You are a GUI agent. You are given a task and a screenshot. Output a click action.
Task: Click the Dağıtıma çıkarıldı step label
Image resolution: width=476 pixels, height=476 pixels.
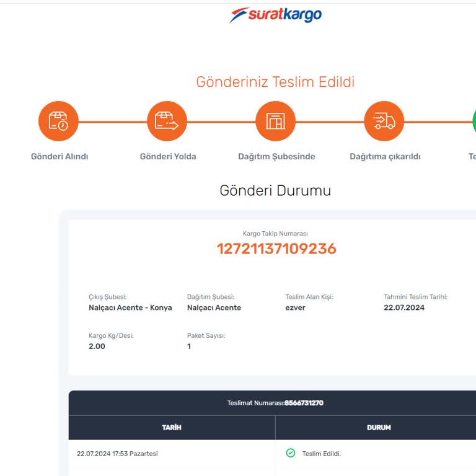(385, 157)
